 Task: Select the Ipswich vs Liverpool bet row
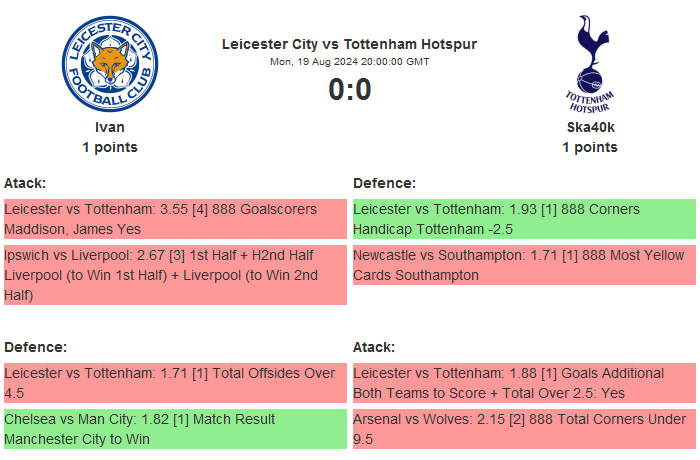click(174, 275)
